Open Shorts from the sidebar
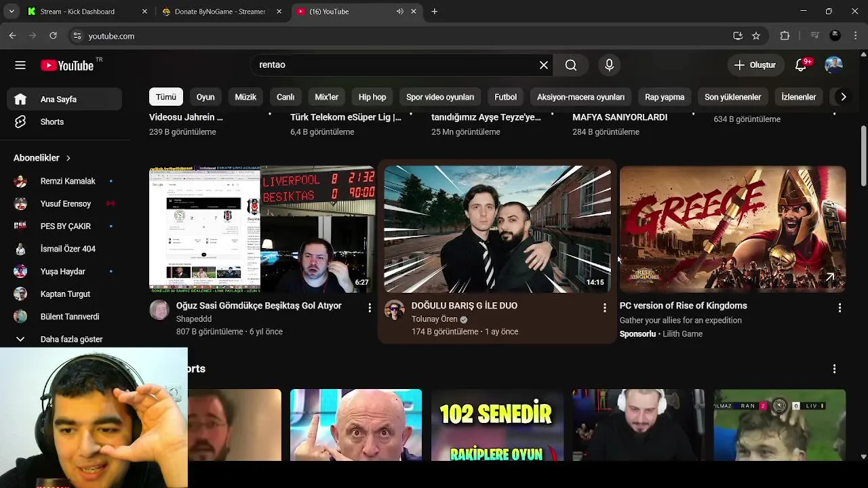Image resolution: width=868 pixels, height=488 pixels. click(x=65, y=122)
